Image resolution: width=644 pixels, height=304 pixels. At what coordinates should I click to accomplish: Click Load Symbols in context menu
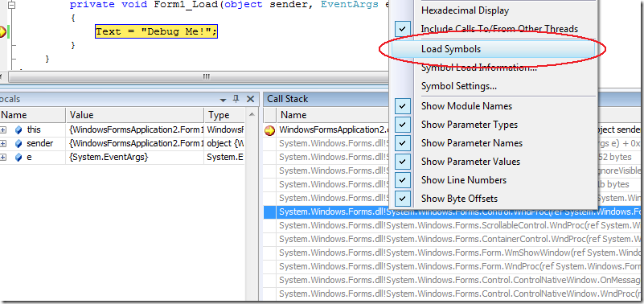(x=493, y=49)
